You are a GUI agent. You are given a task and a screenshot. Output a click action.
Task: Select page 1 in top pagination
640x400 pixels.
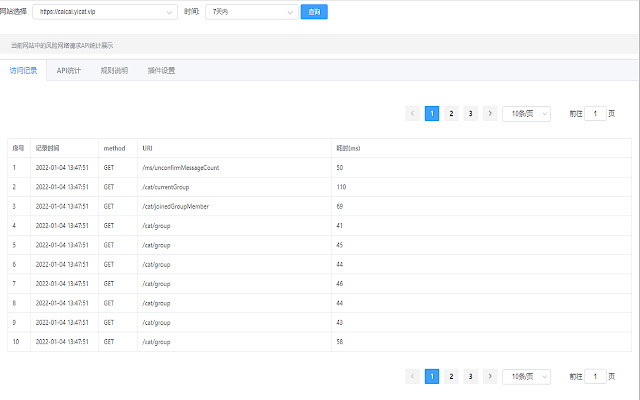coord(432,113)
